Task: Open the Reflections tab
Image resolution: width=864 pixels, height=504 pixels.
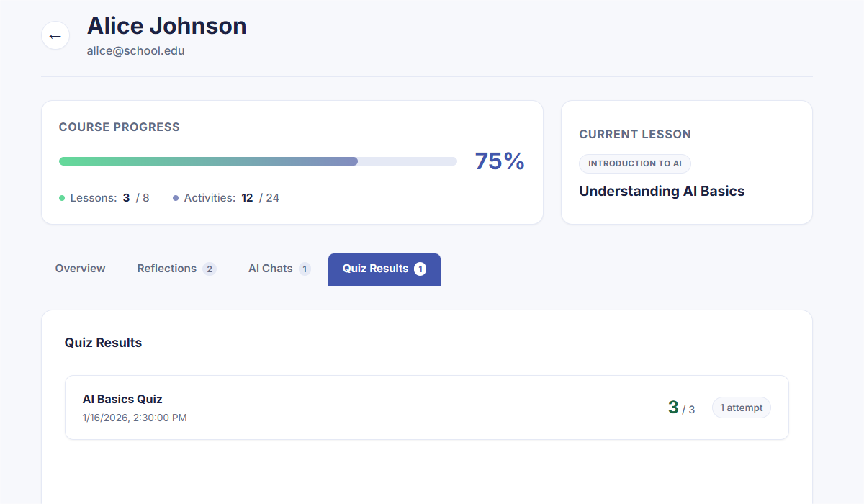Action: tap(167, 269)
